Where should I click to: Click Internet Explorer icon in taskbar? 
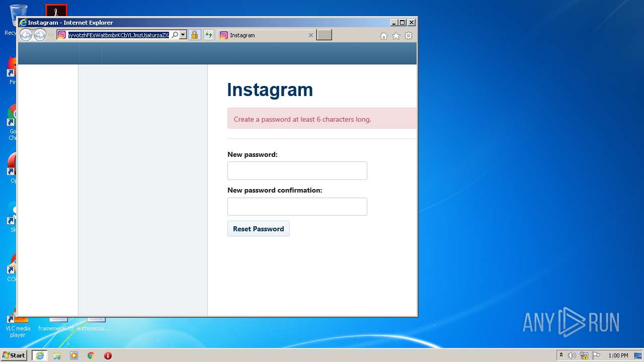[40, 355]
